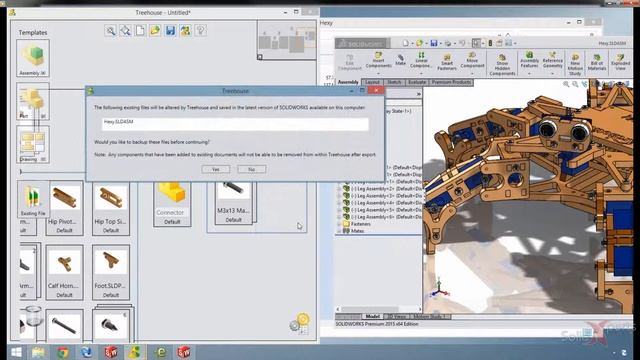
Task: Click SOLIDWORKS New document icon
Action: click(405, 43)
